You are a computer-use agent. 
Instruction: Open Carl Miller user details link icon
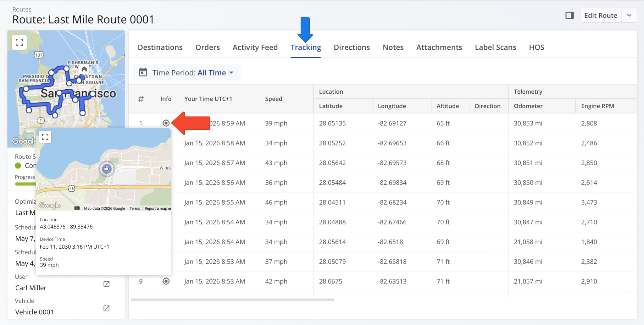[x=107, y=284]
